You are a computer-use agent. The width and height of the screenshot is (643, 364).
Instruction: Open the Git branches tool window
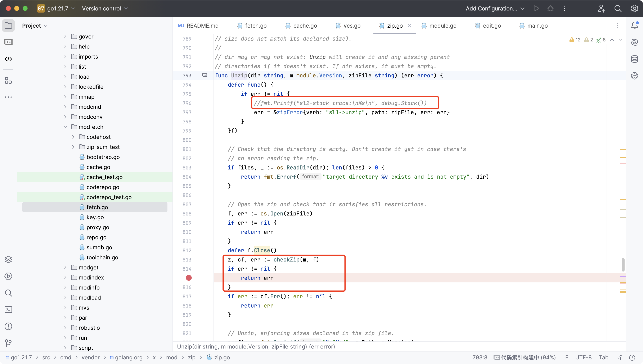pos(8,343)
